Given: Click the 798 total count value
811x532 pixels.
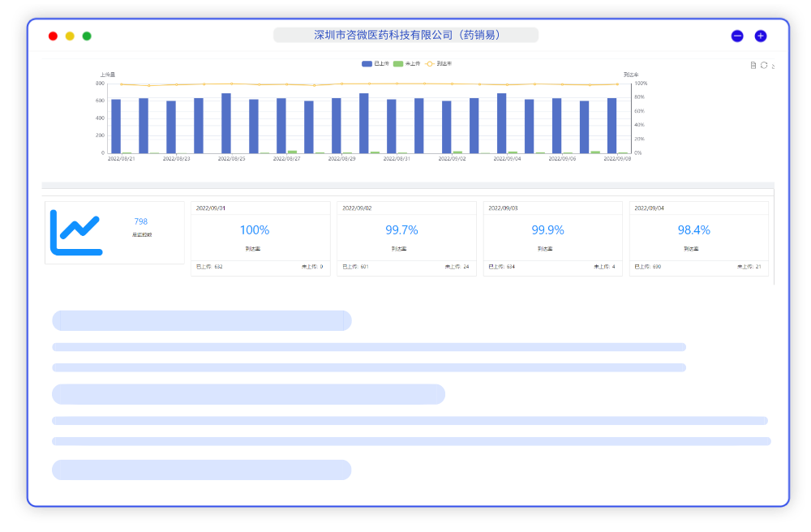Looking at the screenshot, I should (x=141, y=221).
